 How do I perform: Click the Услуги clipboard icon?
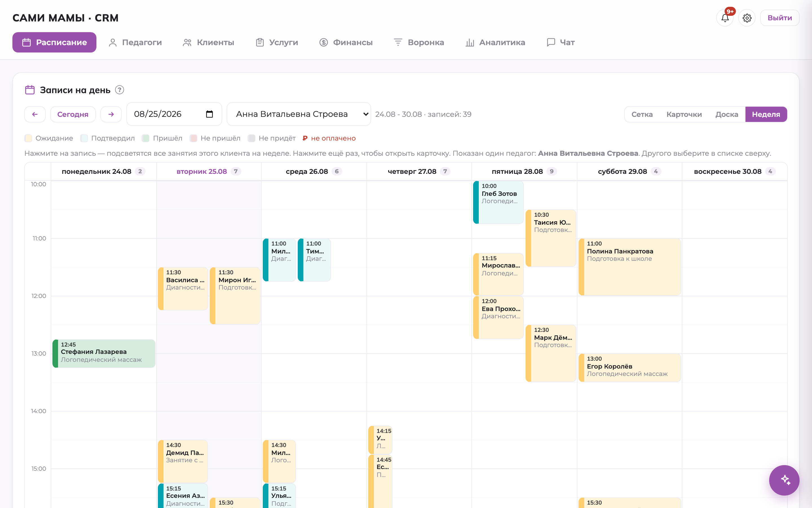[x=260, y=42]
